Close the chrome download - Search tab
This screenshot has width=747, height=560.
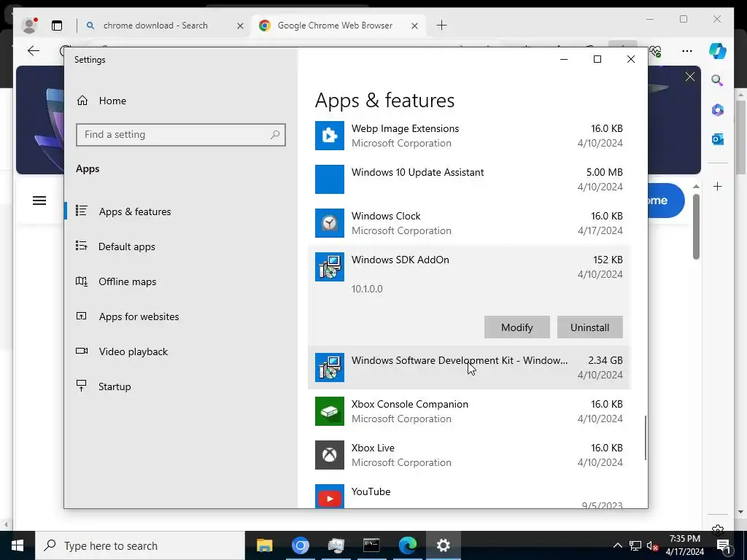point(241,26)
